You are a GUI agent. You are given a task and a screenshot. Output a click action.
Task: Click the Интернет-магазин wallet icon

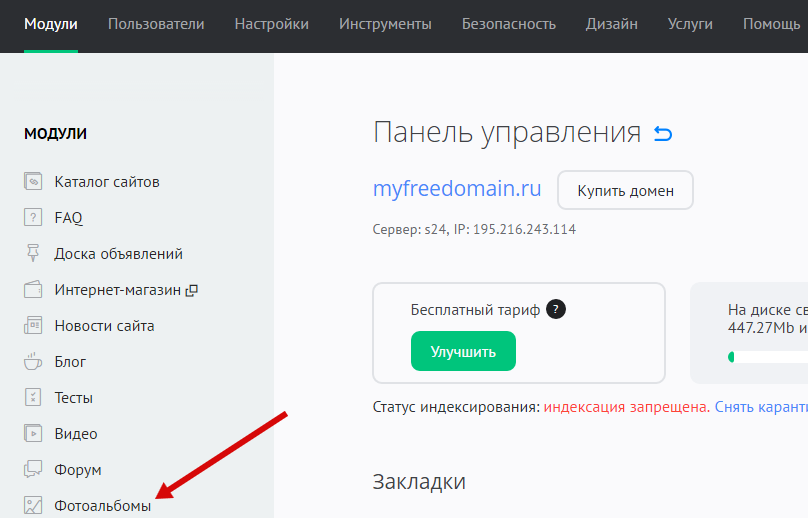(34, 290)
